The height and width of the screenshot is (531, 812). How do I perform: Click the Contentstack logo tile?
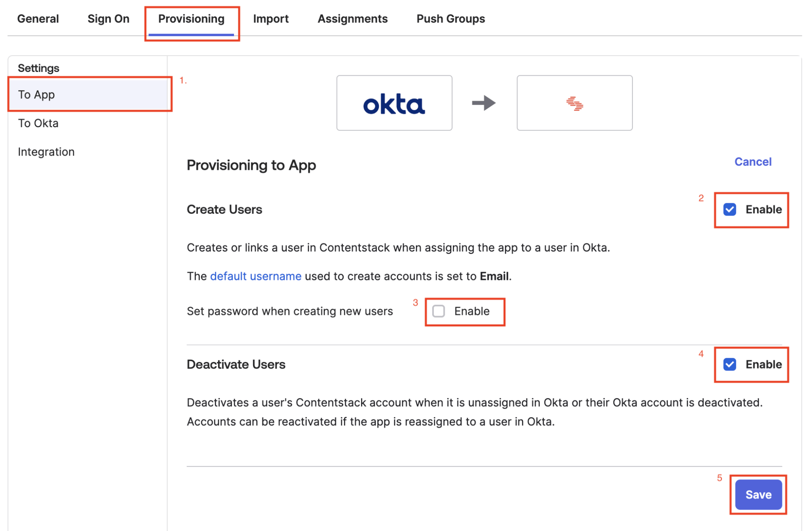[575, 103]
